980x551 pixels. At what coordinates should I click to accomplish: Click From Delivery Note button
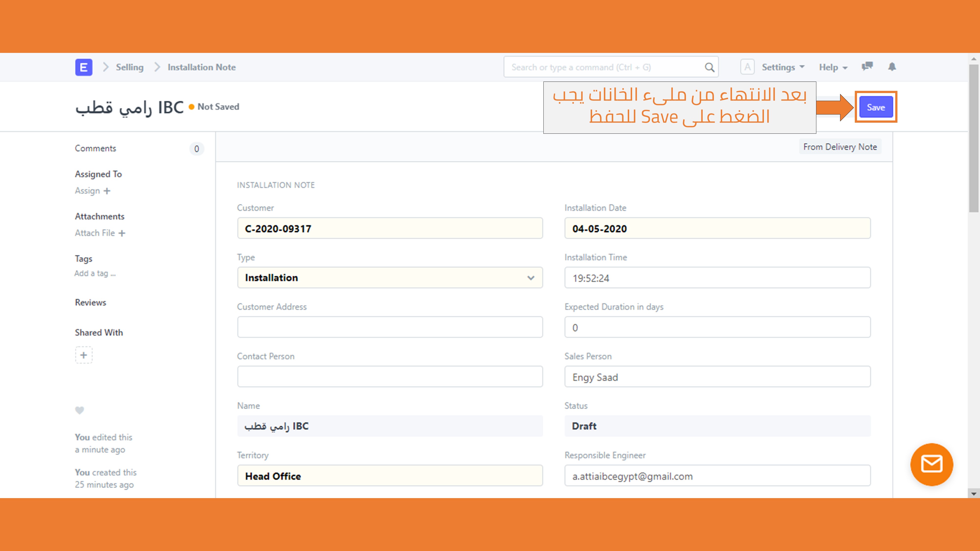pos(840,147)
